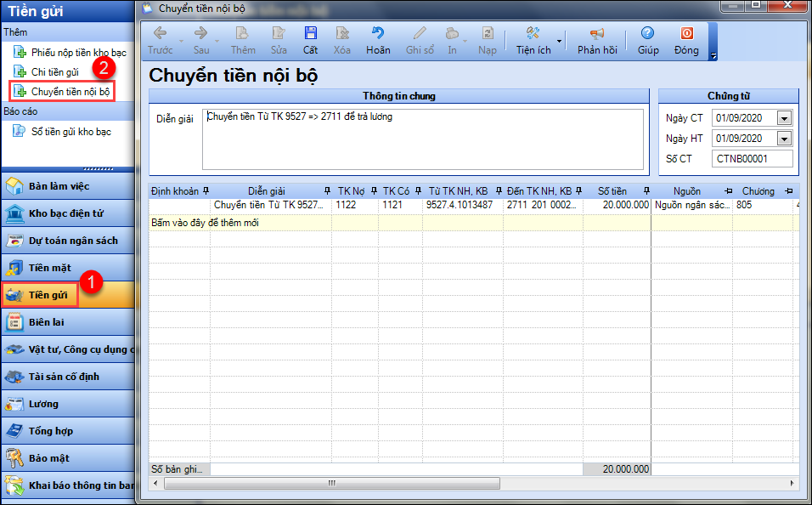Image resolution: width=812 pixels, height=505 pixels.
Task: Go to Bàn làm việc module
Action: pos(68,186)
